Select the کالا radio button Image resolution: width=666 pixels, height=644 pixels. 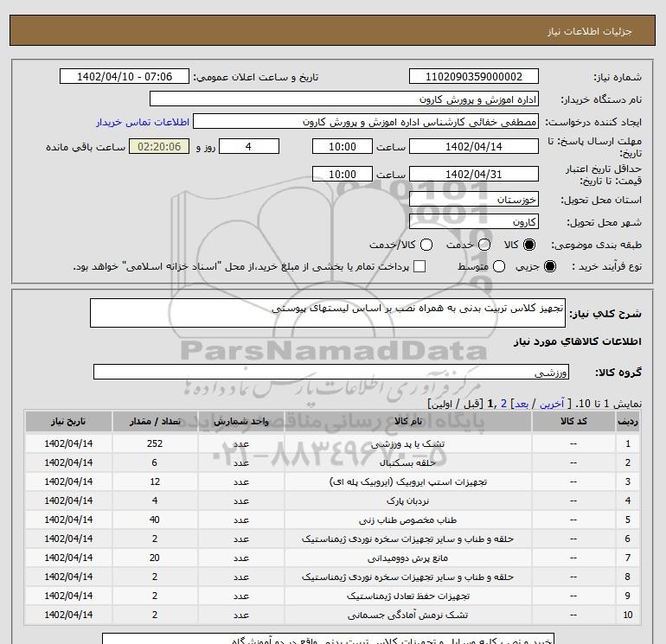pyautogui.click(x=529, y=245)
